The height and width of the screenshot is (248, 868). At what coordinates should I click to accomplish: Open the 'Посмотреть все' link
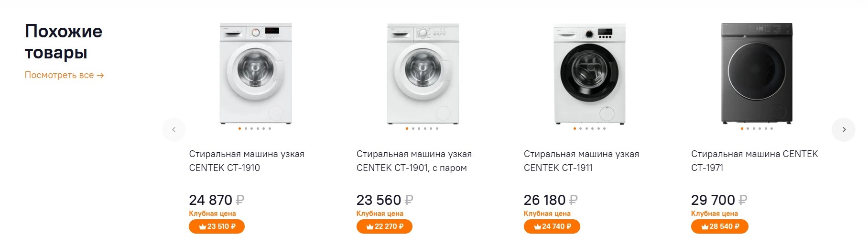click(x=64, y=75)
